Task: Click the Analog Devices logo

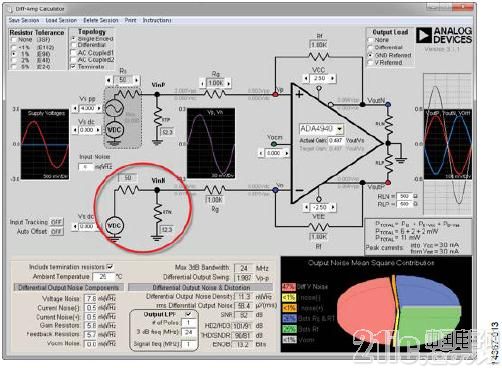Action: tap(444, 35)
